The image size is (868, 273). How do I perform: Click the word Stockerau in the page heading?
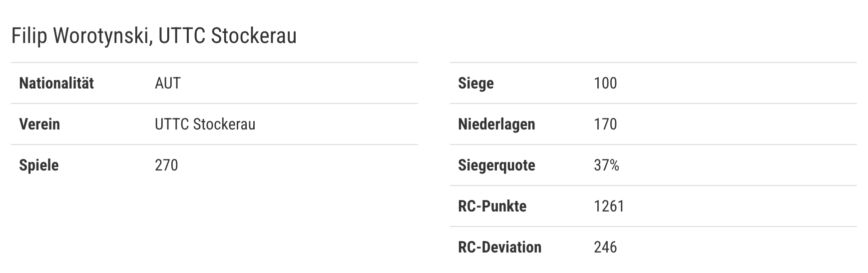254,36
